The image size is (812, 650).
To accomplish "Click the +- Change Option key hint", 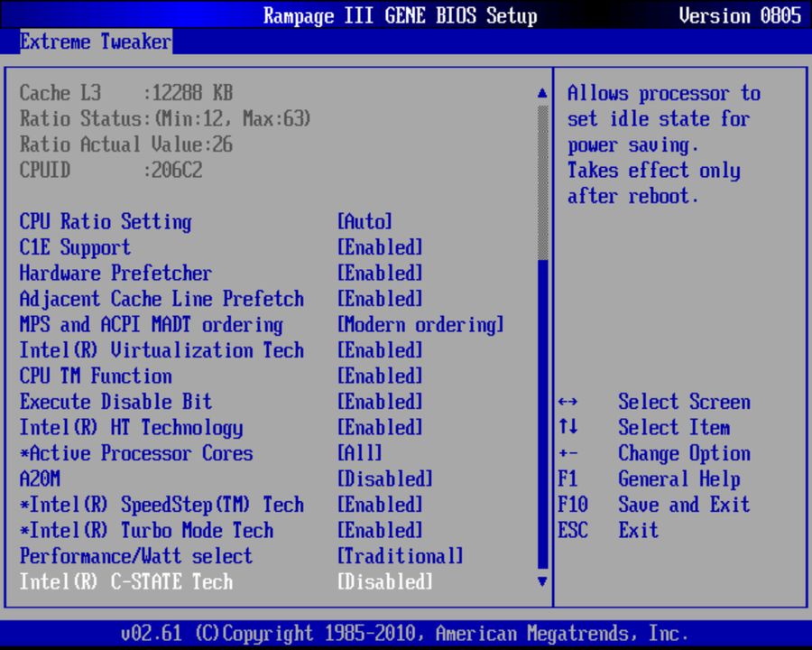I will pos(568,453).
